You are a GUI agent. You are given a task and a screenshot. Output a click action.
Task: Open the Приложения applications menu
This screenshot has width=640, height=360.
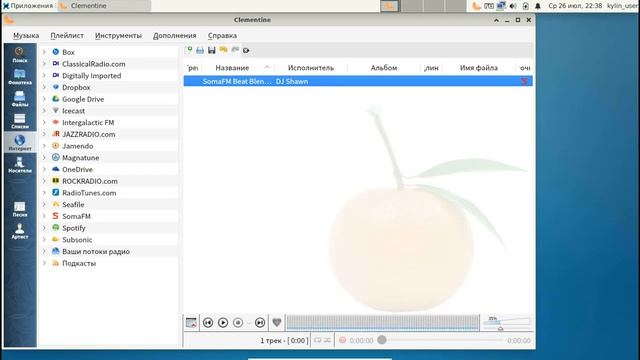[28, 6]
